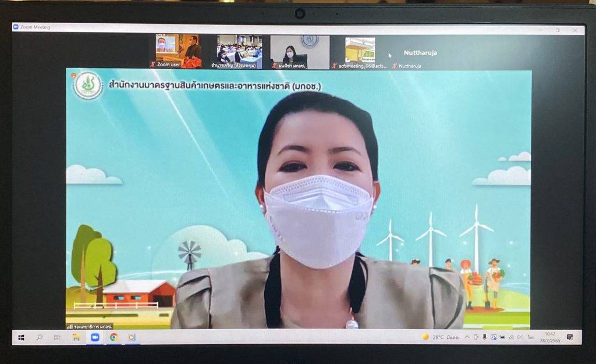Expand the hidden system tray icons chevron
Image resolution: width=596 pixels, height=364 pixels.
tap(467, 337)
